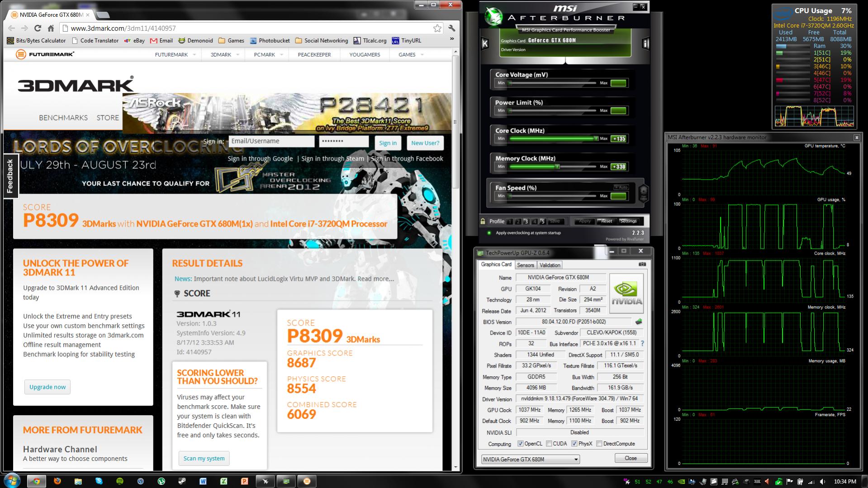Click the Core Clock slider handle
Screen dimensions: 868x488
[x=596, y=138]
